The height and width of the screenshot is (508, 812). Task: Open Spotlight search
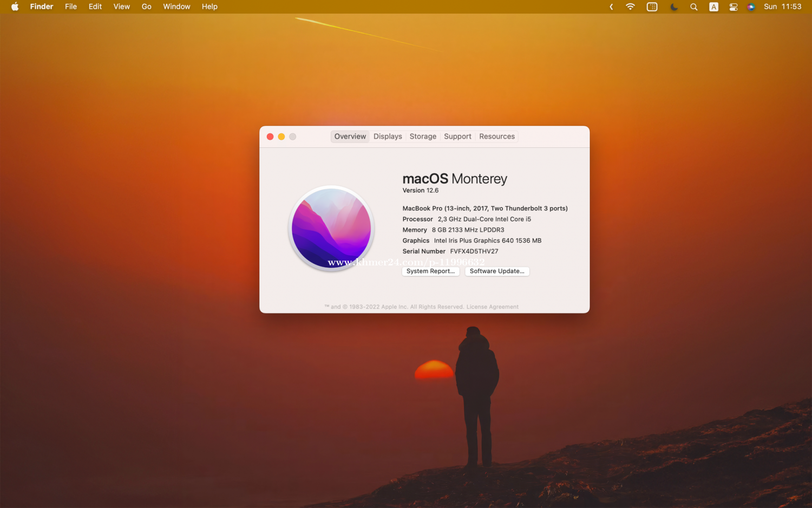pyautogui.click(x=693, y=7)
